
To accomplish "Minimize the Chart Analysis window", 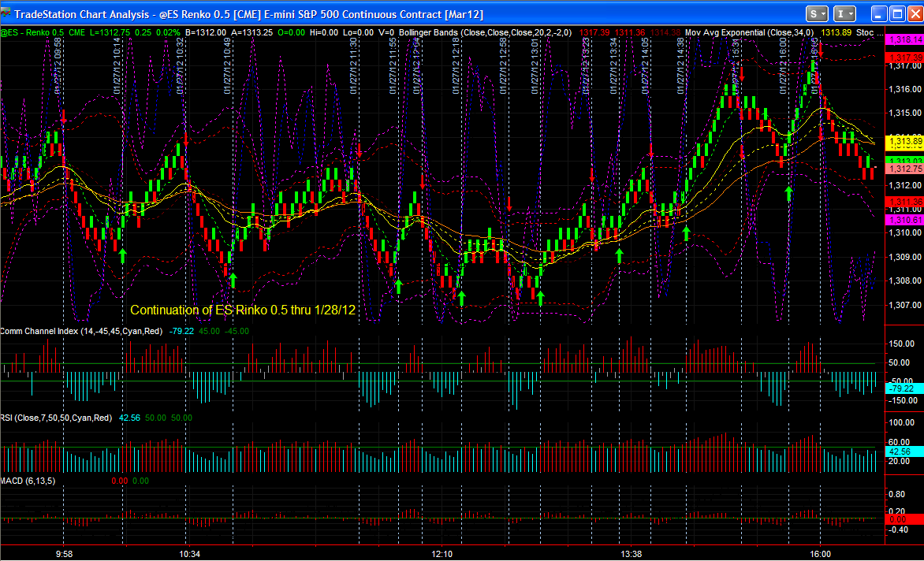I will click(x=879, y=14).
